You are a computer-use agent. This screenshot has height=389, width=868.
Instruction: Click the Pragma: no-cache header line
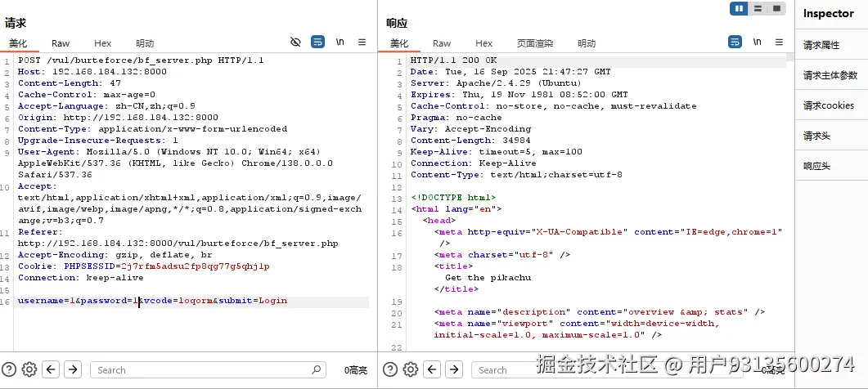point(456,118)
